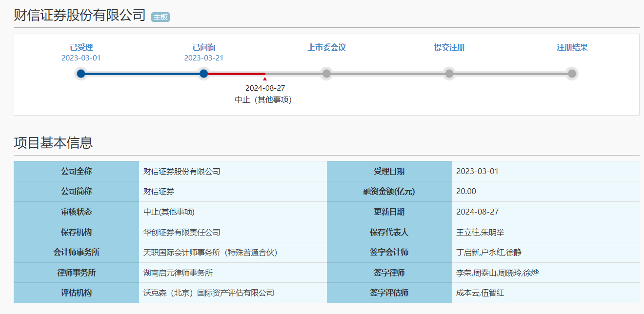
Task: Click the value 李荣,周泰山,周晓玲,徐烨
Action: pos(497,273)
